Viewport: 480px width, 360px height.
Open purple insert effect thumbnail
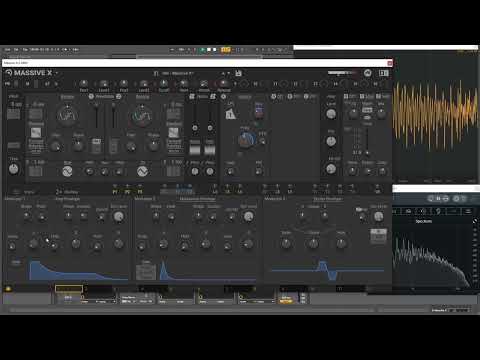(259, 111)
